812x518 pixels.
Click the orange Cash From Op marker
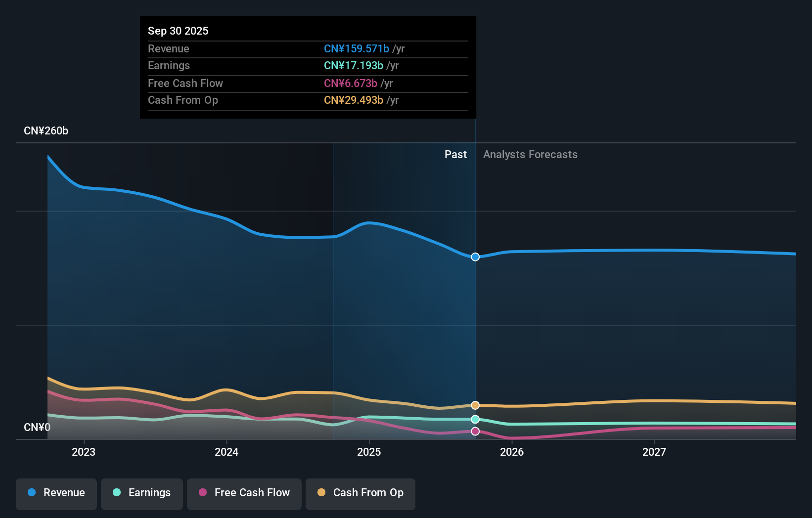tap(475, 405)
